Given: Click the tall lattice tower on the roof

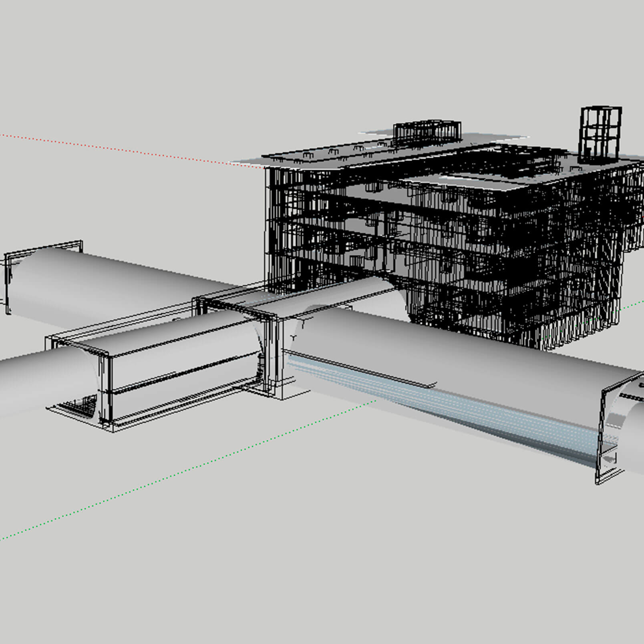Looking at the screenshot, I should point(601,135).
